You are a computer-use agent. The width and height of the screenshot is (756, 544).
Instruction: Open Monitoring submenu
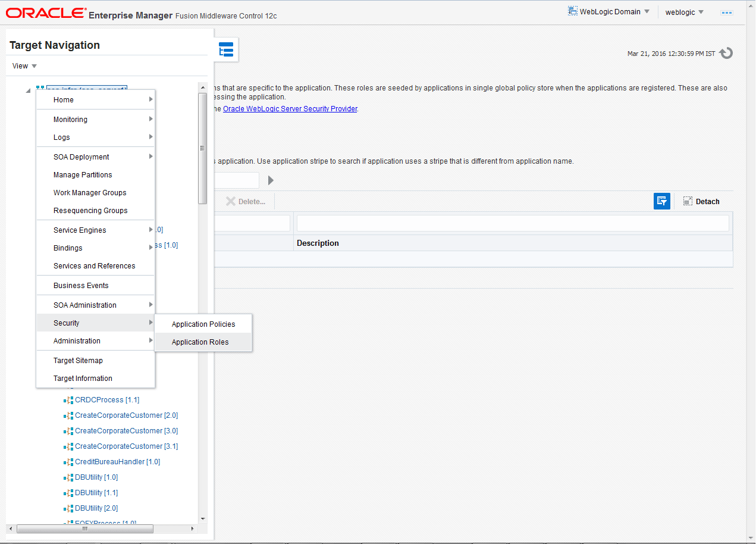point(96,120)
